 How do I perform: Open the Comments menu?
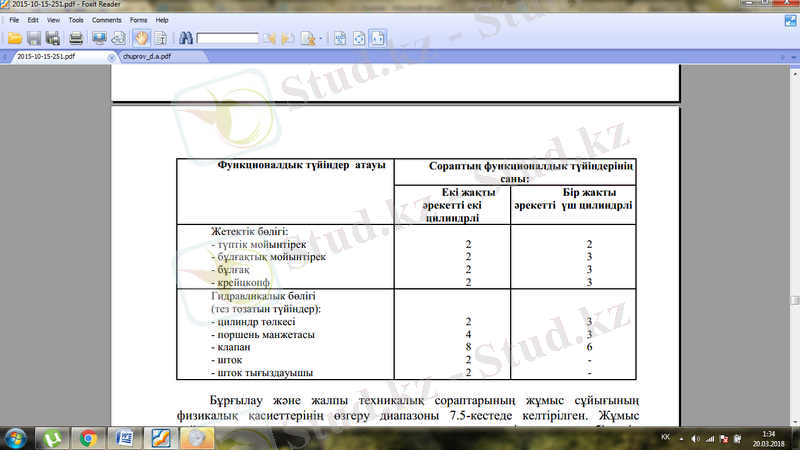click(106, 20)
